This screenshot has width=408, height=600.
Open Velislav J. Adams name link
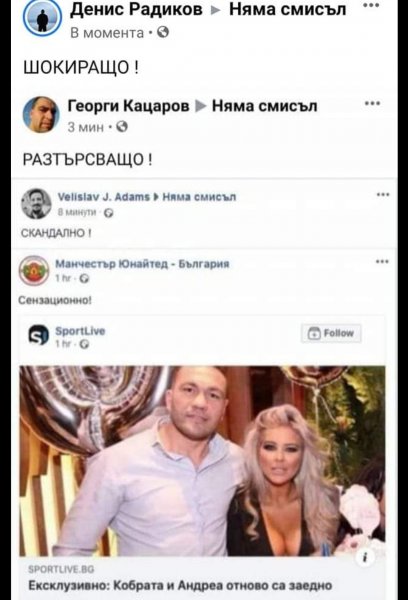click(104, 197)
